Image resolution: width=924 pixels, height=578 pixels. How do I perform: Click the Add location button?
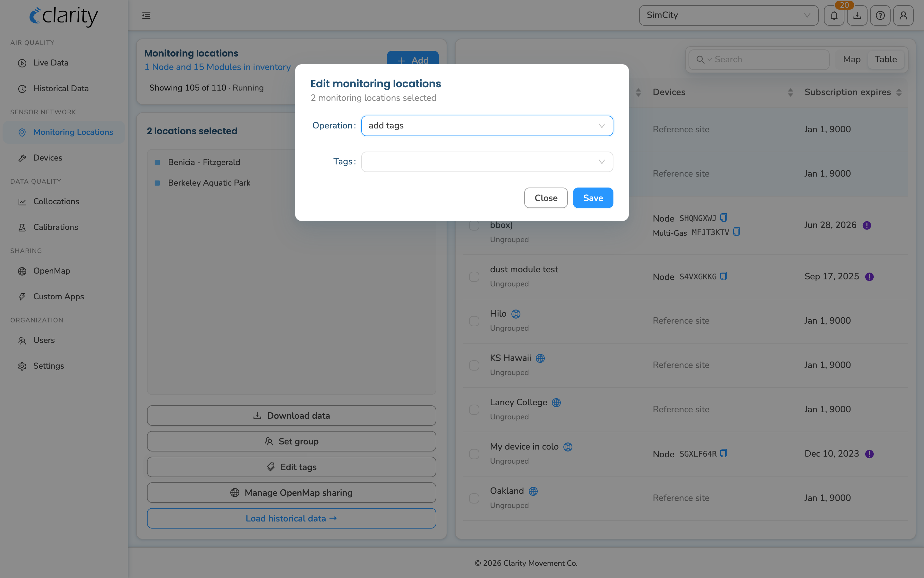click(413, 58)
